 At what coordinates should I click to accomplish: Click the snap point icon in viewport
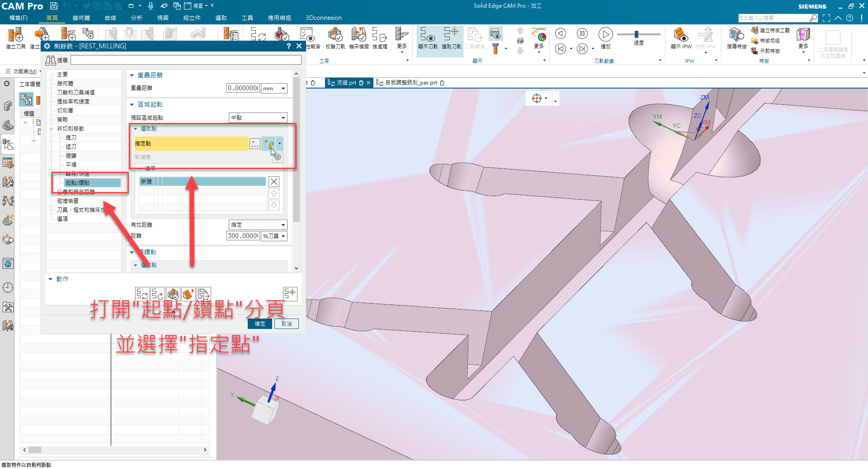click(537, 98)
